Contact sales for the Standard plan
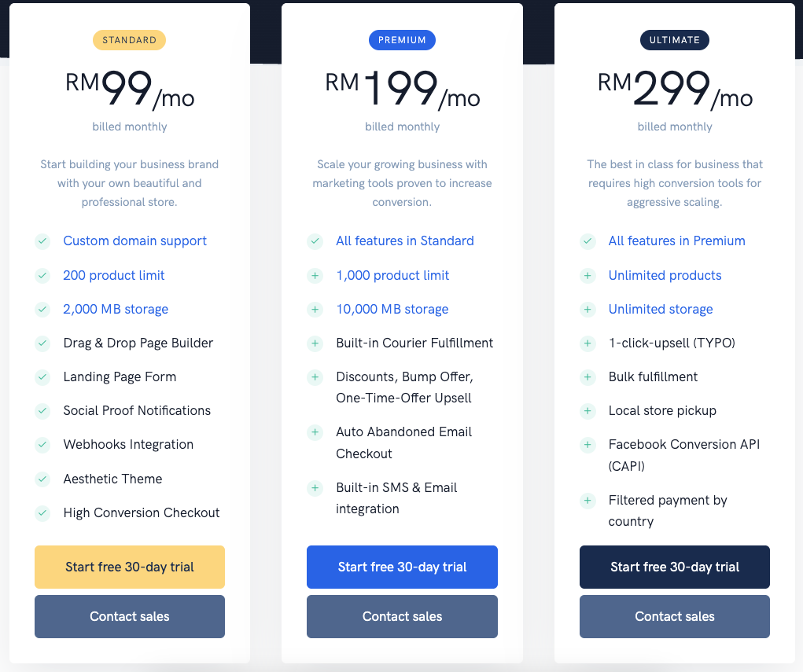803x672 pixels. point(130,616)
